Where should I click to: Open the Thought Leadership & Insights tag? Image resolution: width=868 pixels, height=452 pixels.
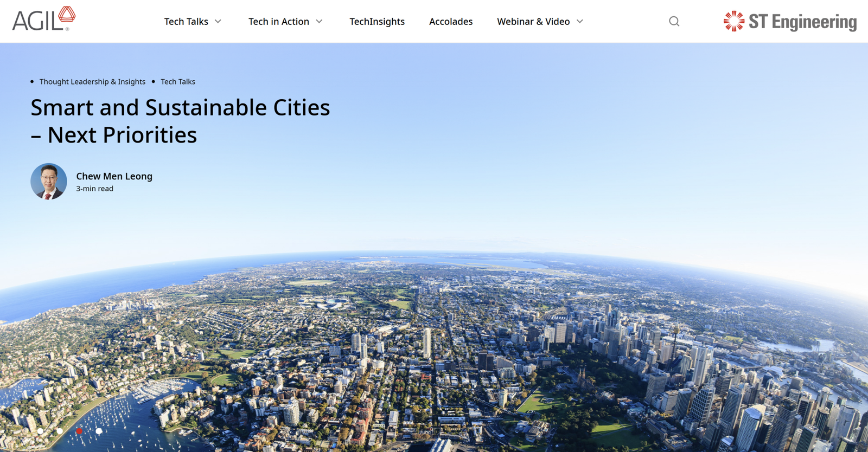pyautogui.click(x=92, y=82)
